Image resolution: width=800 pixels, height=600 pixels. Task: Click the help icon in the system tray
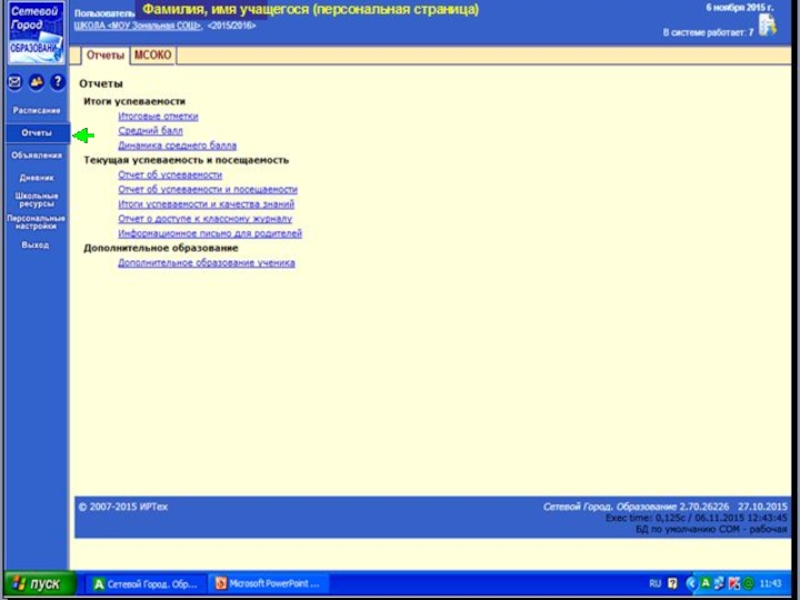tap(673, 583)
